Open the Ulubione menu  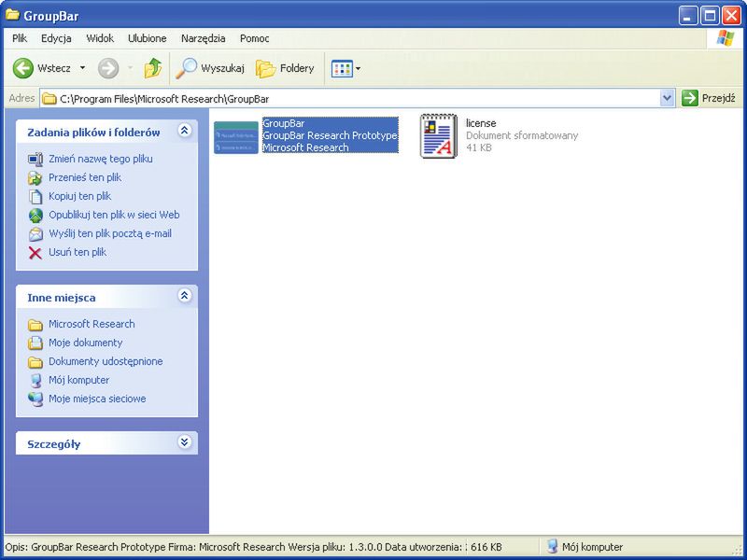point(148,38)
